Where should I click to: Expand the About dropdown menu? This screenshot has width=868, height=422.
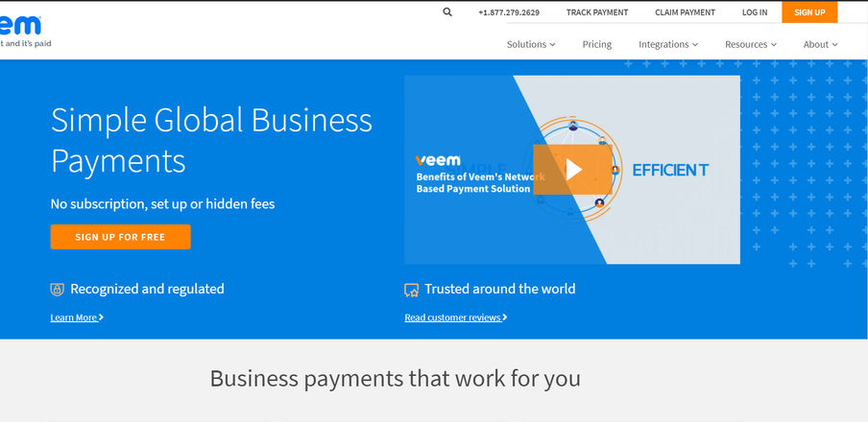click(820, 44)
